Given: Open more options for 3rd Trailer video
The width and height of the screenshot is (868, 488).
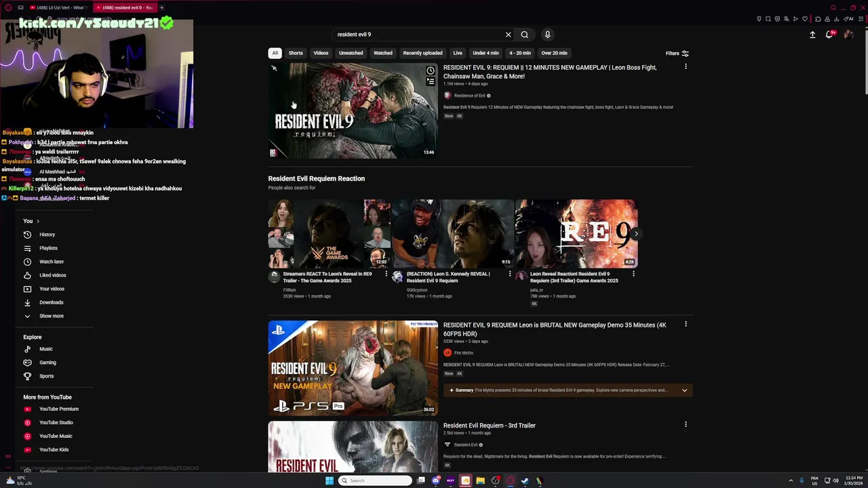Looking at the screenshot, I should point(686,425).
